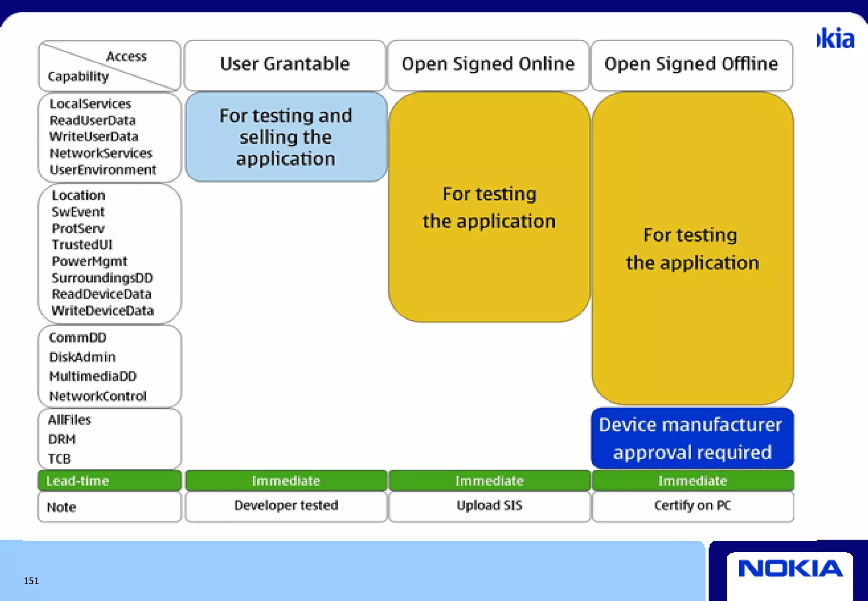The height and width of the screenshot is (601, 868).
Task: Click the Certify on PC note cell
Action: click(x=693, y=506)
